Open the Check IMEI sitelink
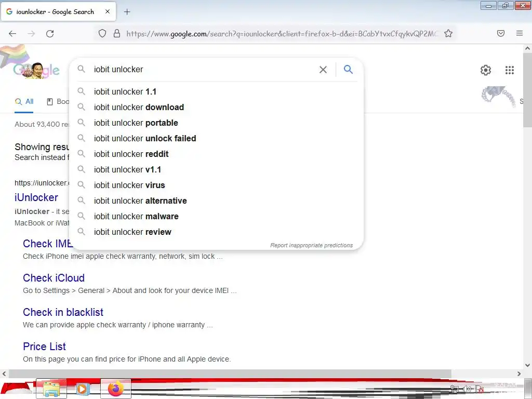The image size is (532, 399). coord(47,244)
